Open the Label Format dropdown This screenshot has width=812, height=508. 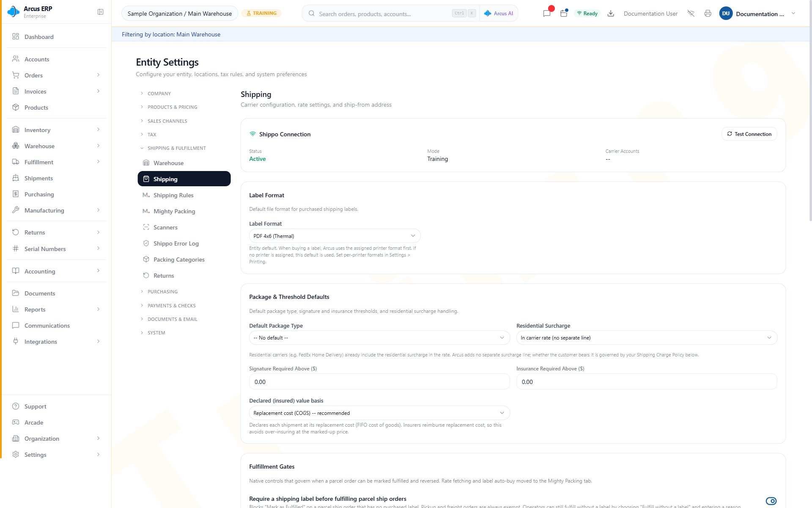click(335, 236)
